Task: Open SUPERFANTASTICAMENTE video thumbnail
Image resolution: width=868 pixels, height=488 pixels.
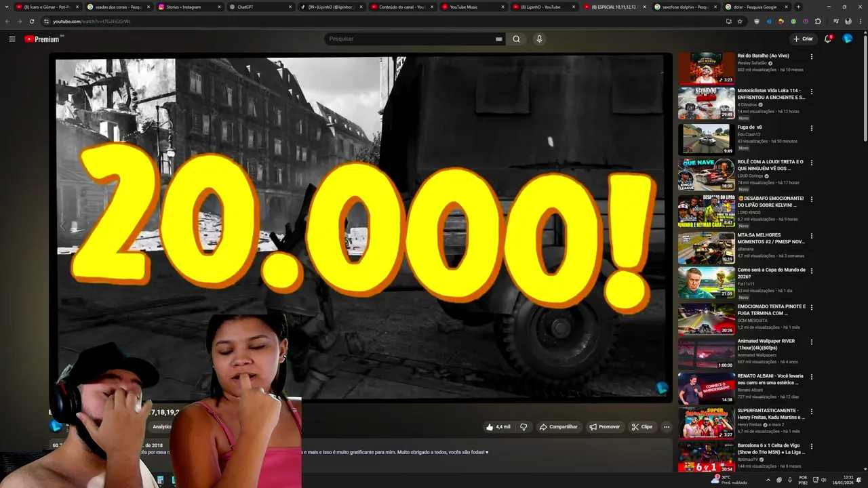Action: (x=706, y=424)
